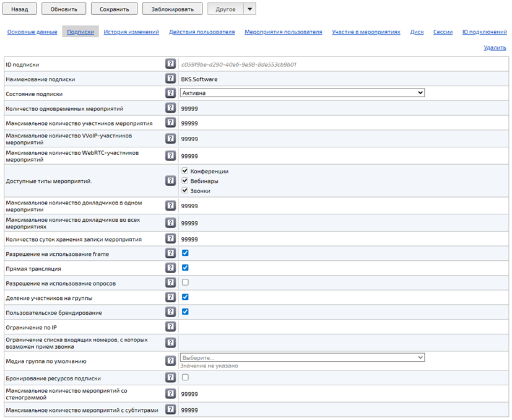Expand Медиа группа по умолчанию dropdown
The height and width of the screenshot is (420, 512).
pyautogui.click(x=302, y=357)
